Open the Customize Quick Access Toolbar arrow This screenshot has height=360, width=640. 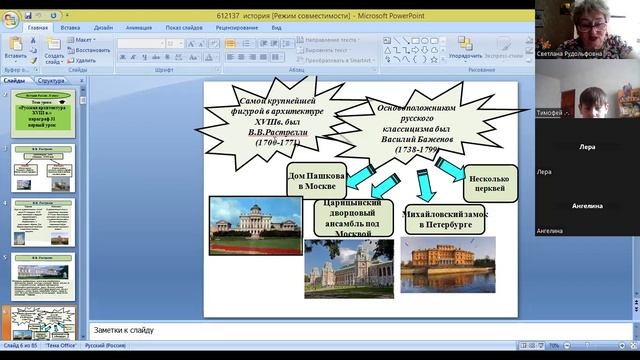tap(67, 16)
